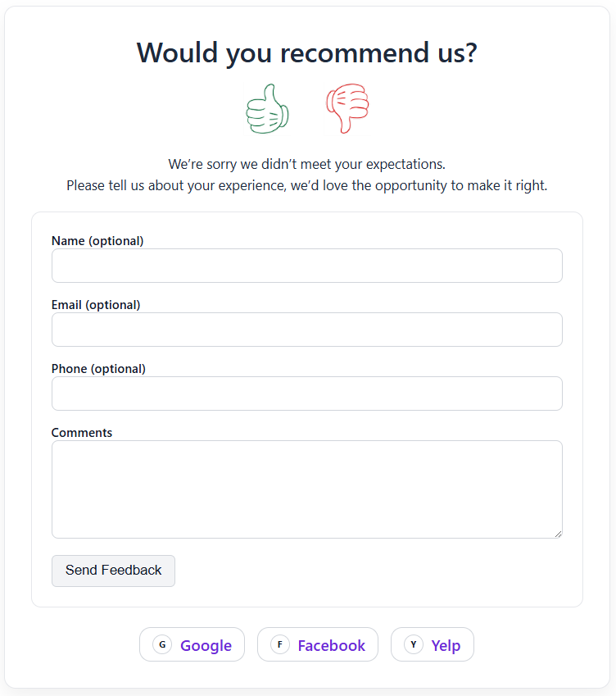Click inside the Comments text area
The width and height of the screenshot is (616, 696).
(x=306, y=488)
